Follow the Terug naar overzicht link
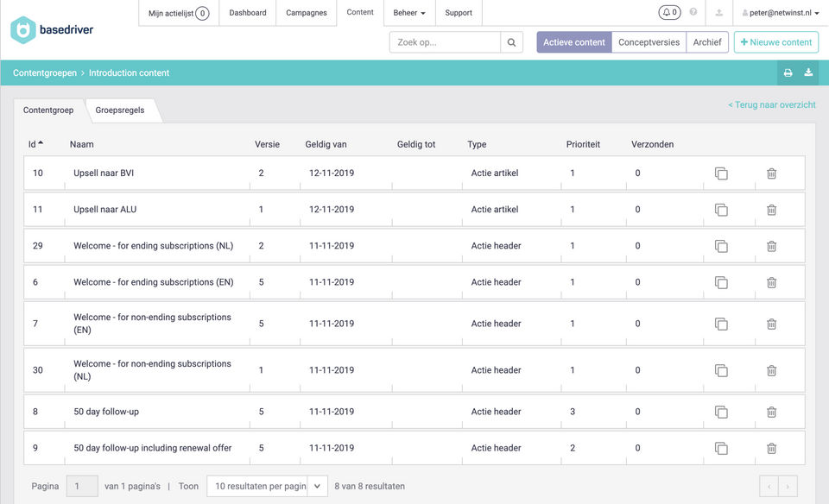The width and height of the screenshot is (829, 504). tap(771, 104)
